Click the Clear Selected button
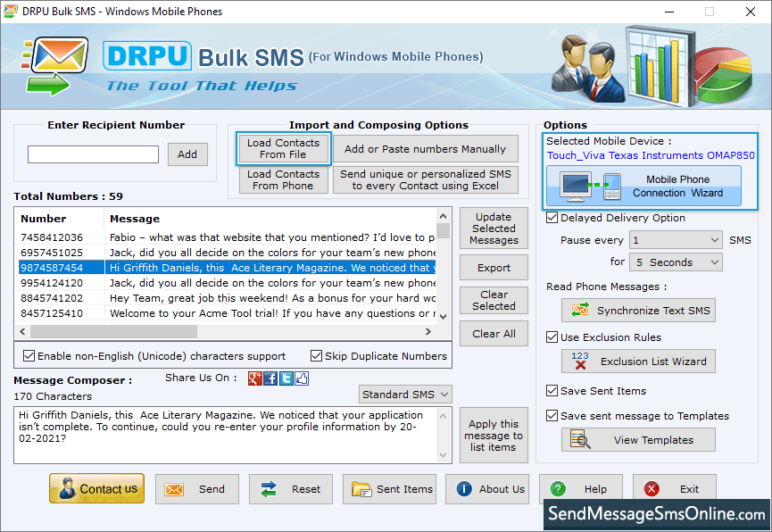The width and height of the screenshot is (772, 532). coord(494,300)
